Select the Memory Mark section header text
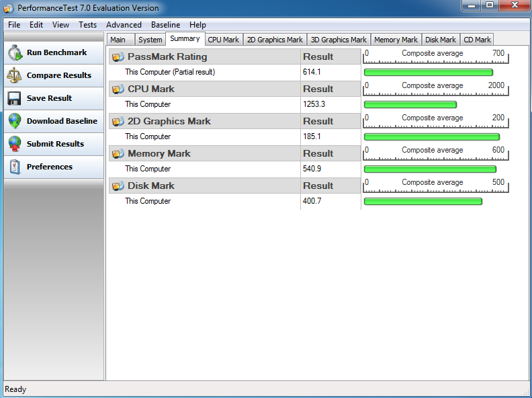This screenshot has height=398, width=532. [159, 153]
